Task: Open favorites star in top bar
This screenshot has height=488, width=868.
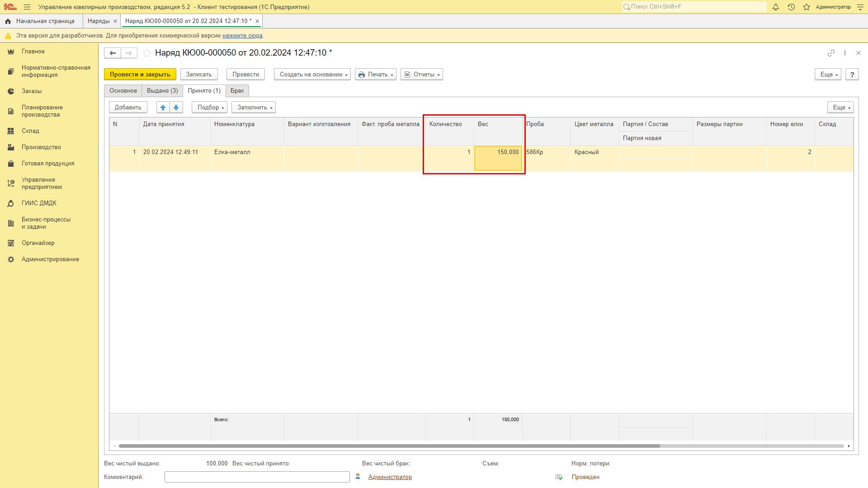Action: click(x=807, y=7)
